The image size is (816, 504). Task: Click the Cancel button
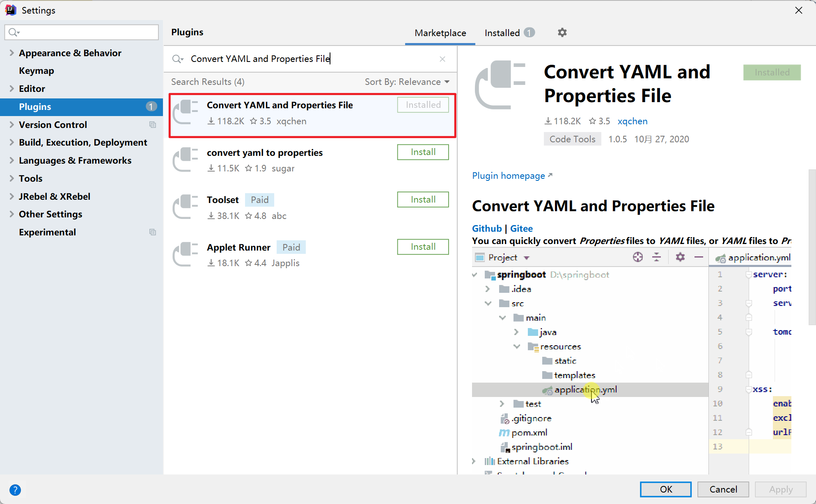[723, 489]
